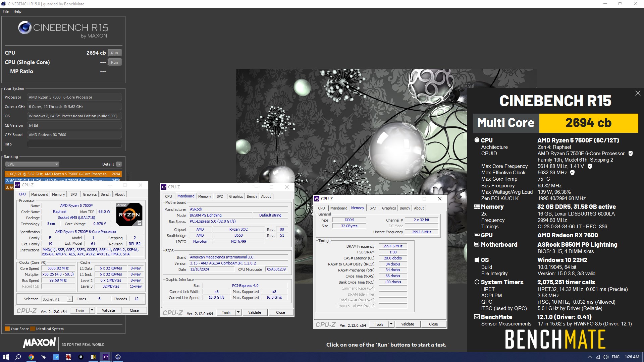Image resolution: width=644 pixels, height=362 pixels.
Task: Click Validate in CPU-Z Memory window
Action: pyautogui.click(x=408, y=324)
